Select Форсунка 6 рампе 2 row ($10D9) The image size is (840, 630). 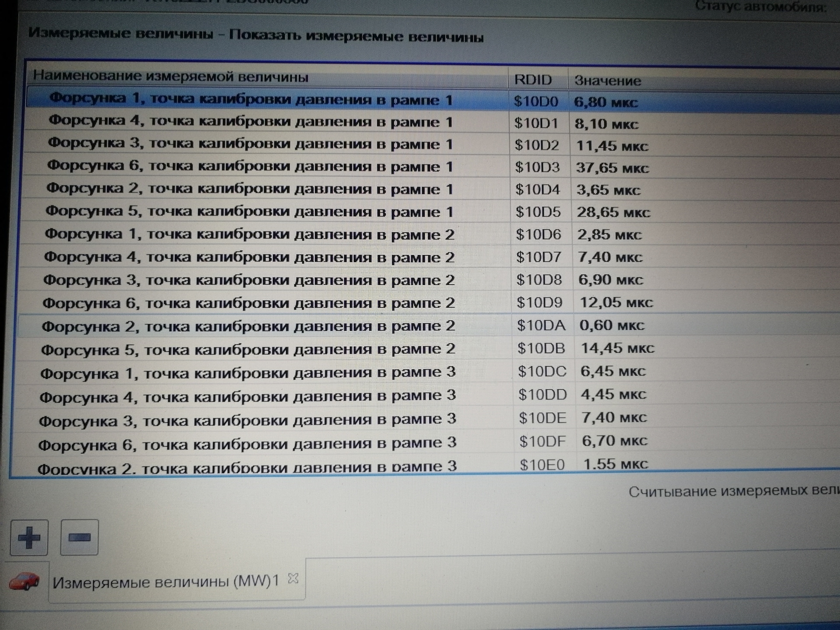point(248,303)
